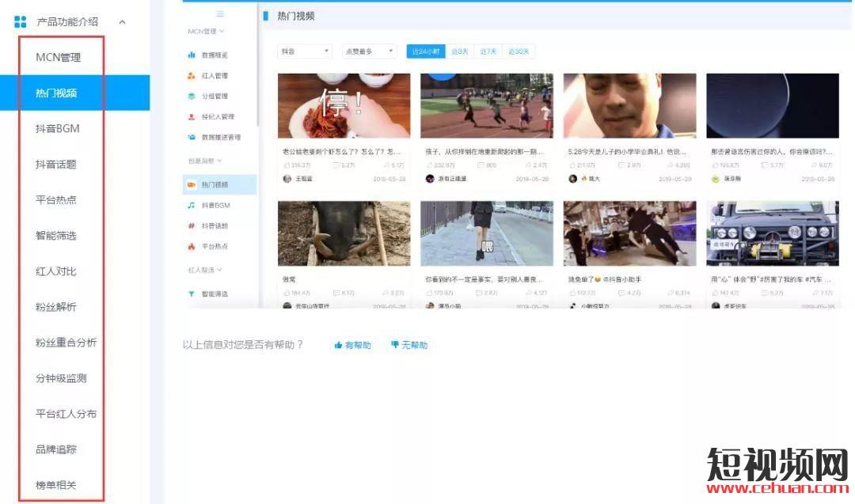Open the 抖音 platform dropdown
This screenshot has height=504, width=855.
tap(305, 51)
